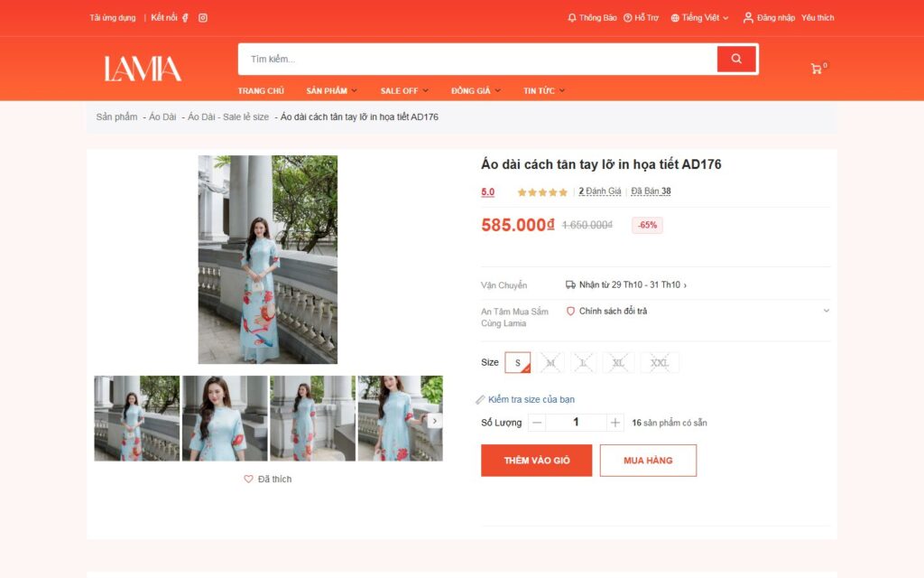This screenshot has height=578, width=924.
Task: Select second close-up portrait thumbnail
Action: (x=225, y=418)
